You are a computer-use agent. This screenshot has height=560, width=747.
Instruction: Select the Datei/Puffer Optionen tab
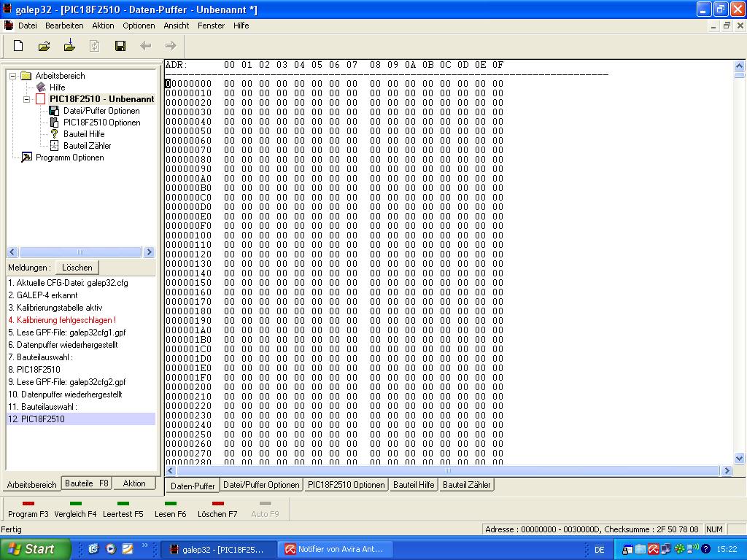click(x=261, y=485)
